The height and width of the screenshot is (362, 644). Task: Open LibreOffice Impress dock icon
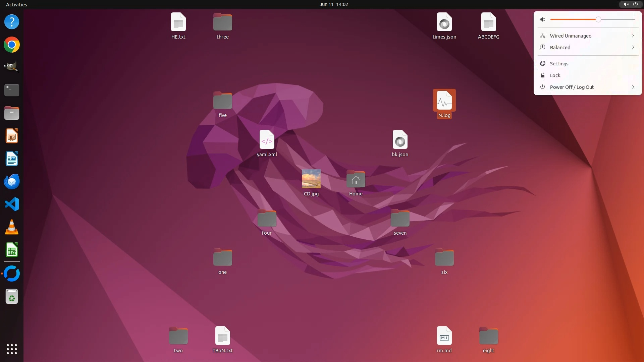[12, 136]
